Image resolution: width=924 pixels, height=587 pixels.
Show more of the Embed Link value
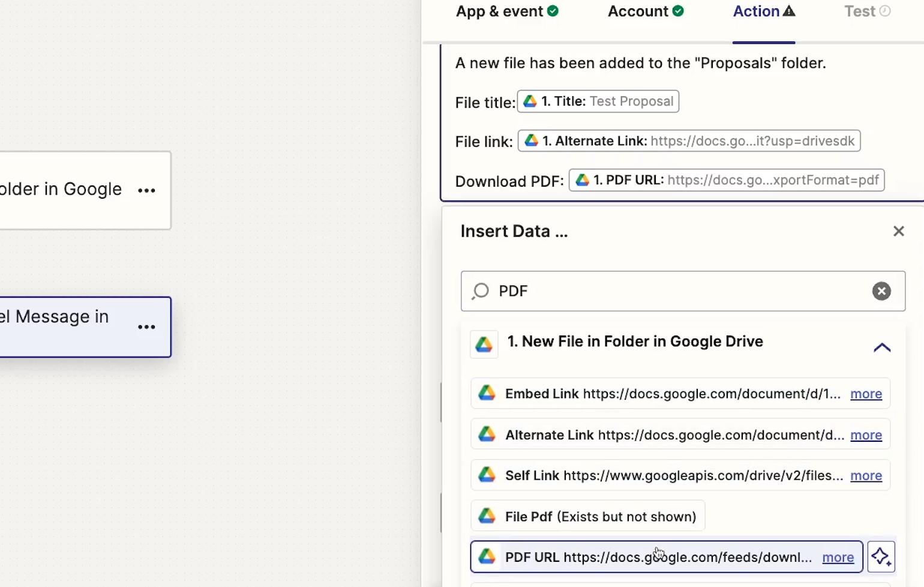click(x=866, y=394)
